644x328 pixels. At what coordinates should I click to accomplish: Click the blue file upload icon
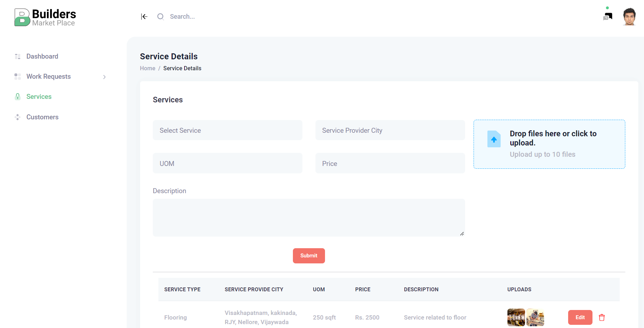(494, 139)
